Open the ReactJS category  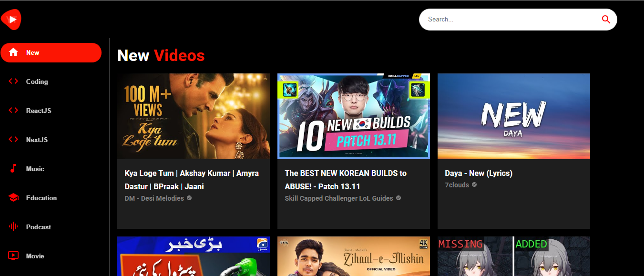51,111
